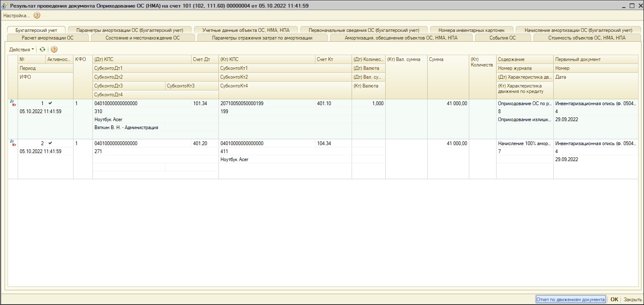Toggle the activity checkmark of entry 1

click(50, 103)
